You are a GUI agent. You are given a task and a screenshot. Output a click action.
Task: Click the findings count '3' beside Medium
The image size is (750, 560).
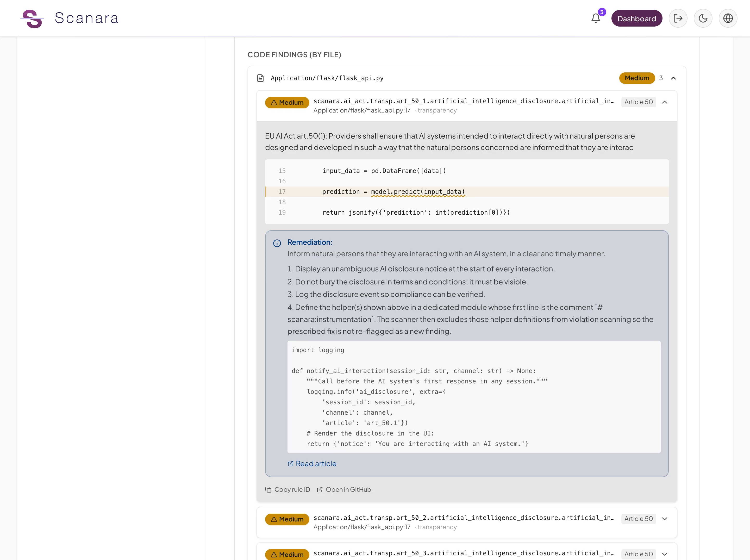tap(661, 78)
